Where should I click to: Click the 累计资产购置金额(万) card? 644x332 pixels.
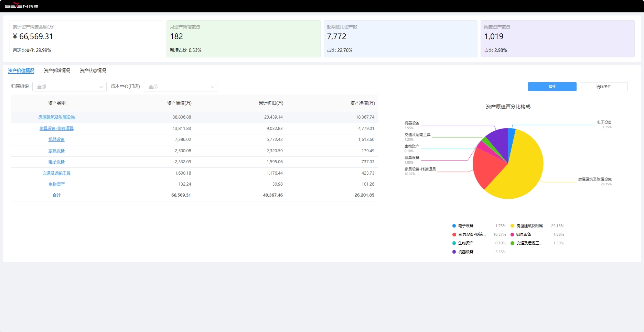tap(86, 39)
